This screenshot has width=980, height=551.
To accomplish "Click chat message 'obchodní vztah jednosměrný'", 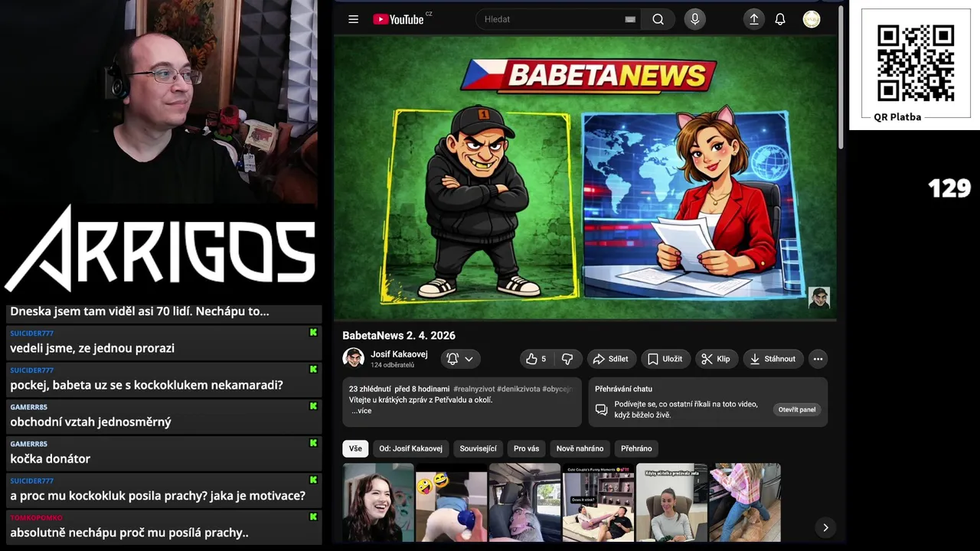I will pyautogui.click(x=90, y=422).
